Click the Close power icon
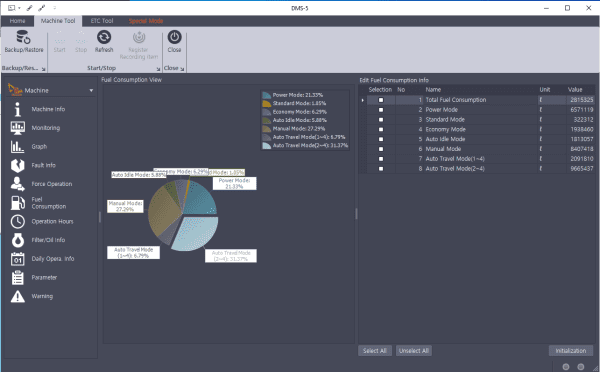600x372 pixels. [174, 37]
